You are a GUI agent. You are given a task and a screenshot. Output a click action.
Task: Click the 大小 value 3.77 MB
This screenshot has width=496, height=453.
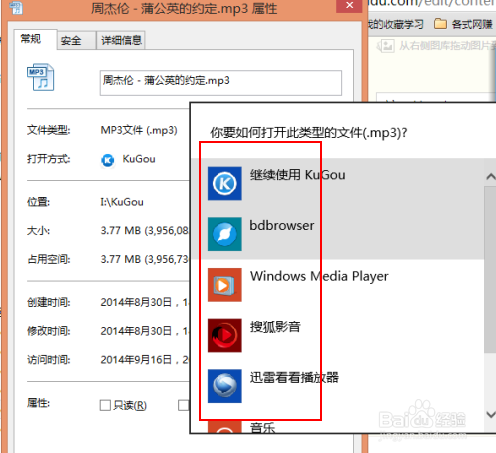point(145,230)
